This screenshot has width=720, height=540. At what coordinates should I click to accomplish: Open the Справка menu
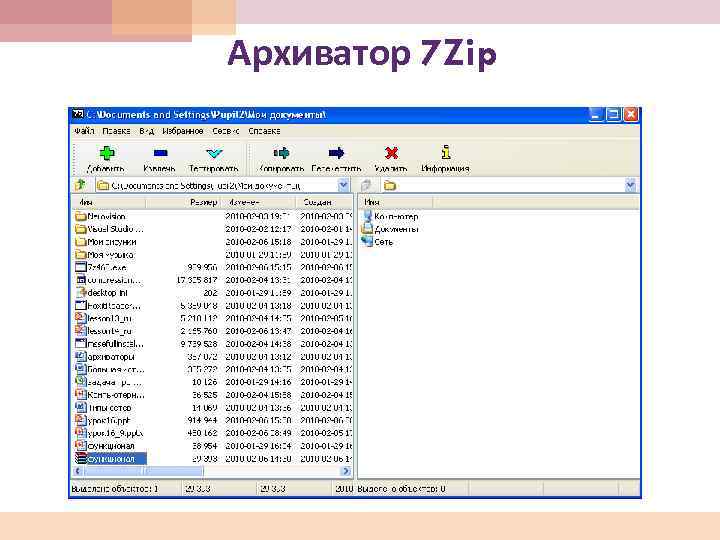[264, 131]
